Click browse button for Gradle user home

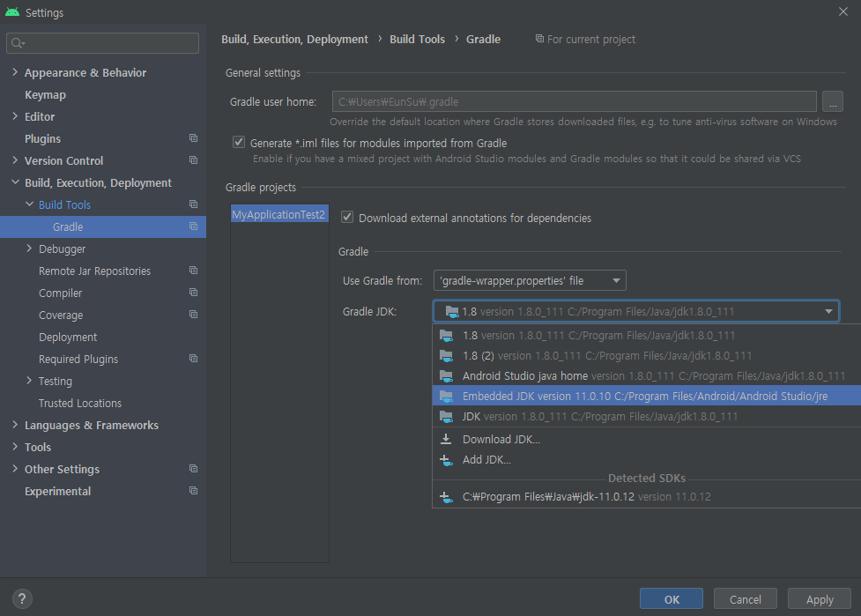pyautogui.click(x=833, y=101)
